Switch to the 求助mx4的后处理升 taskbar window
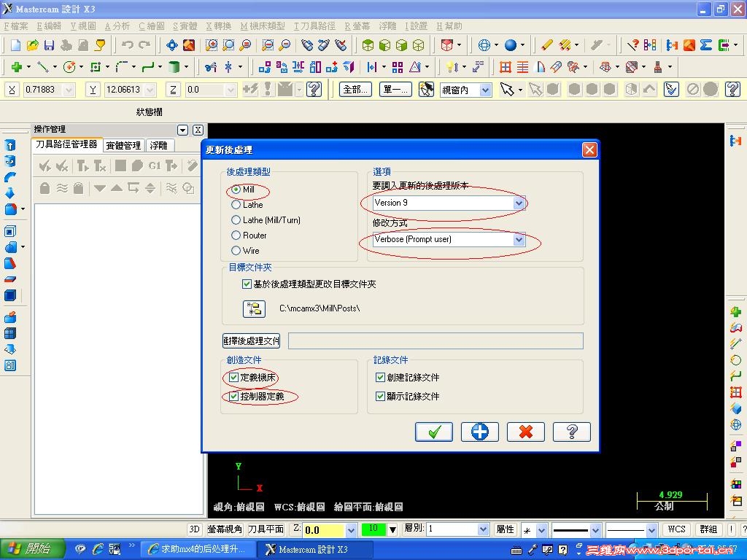Screen dimensions: 747x560 click(x=198, y=549)
